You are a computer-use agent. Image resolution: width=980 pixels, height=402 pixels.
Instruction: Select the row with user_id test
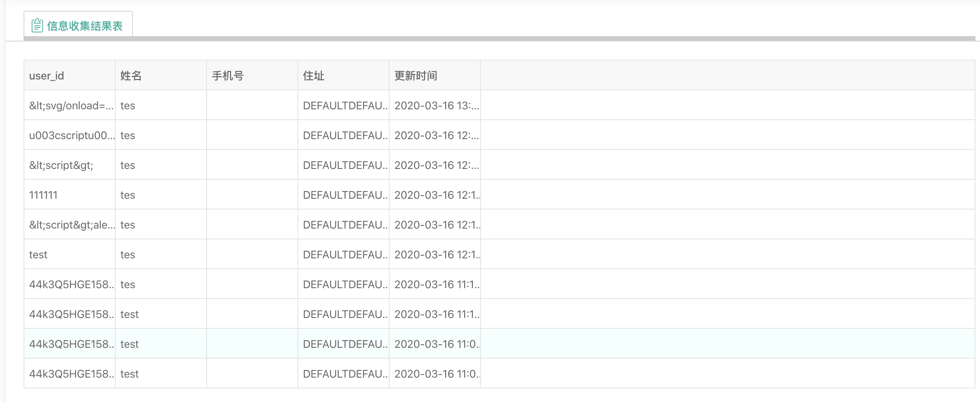(x=38, y=255)
